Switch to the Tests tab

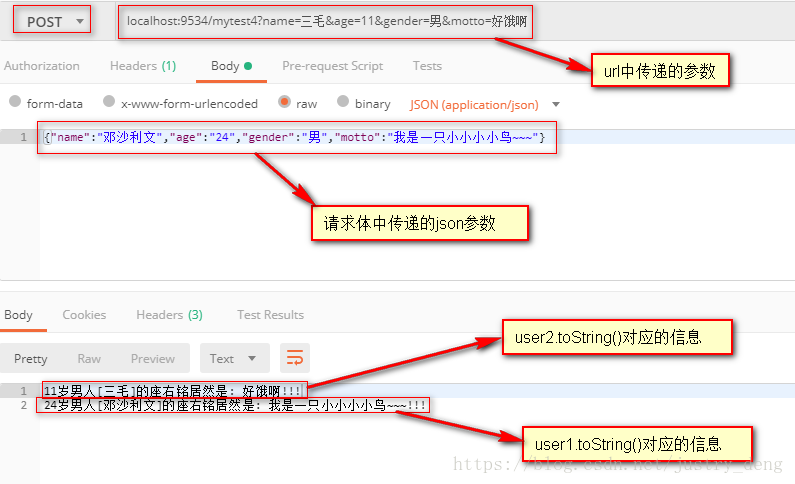427,66
